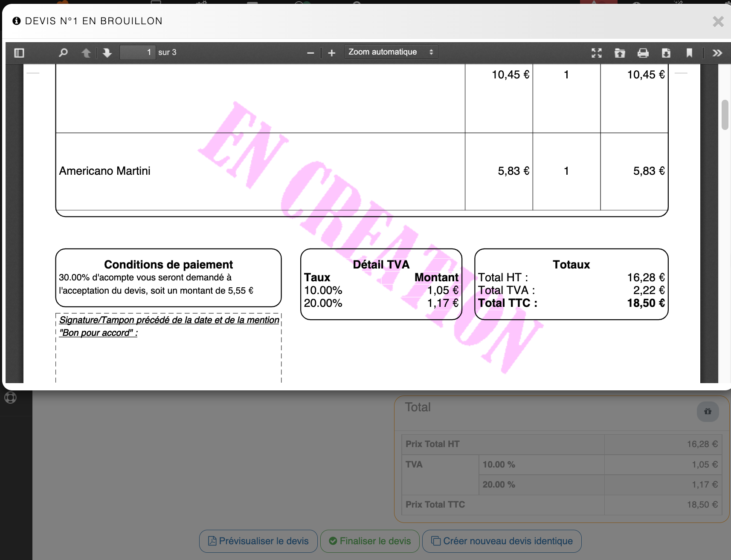Click the PDF viewer vertical scrollbar
731x560 pixels.
pyautogui.click(x=725, y=115)
